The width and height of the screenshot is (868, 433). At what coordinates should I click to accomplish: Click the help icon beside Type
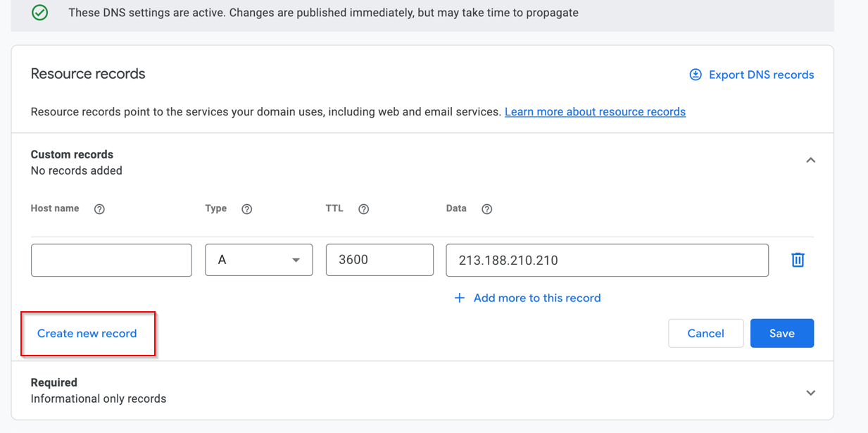246,209
